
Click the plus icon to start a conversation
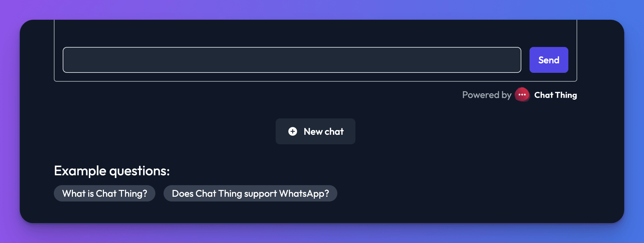292,131
